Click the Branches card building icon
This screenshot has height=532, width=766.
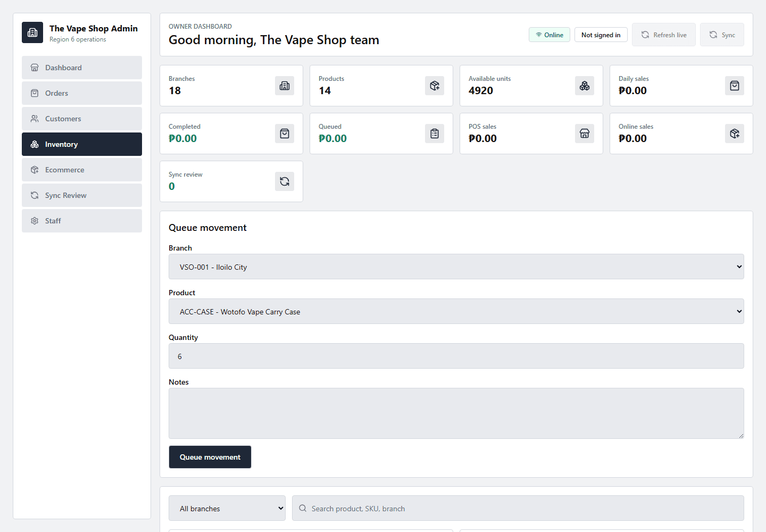tap(285, 86)
